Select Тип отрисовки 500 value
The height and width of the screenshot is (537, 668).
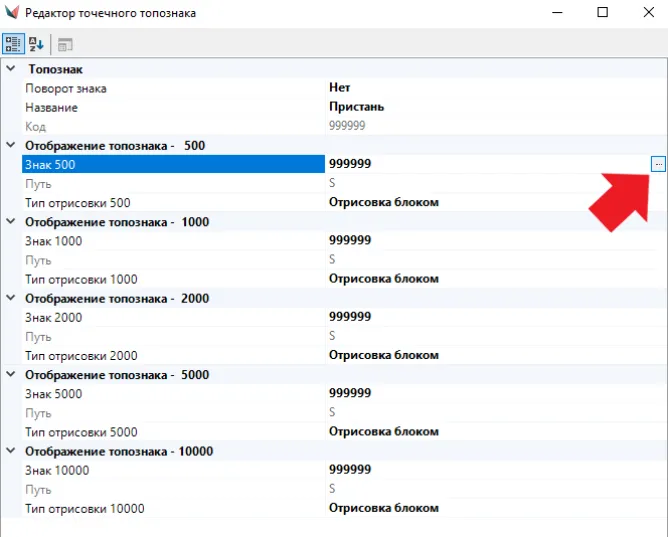coord(480,202)
